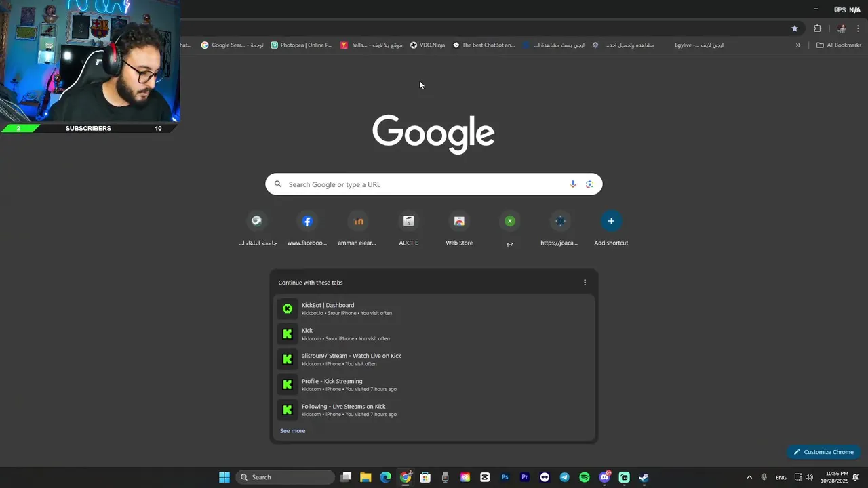Open the green X shortcut tile

510,228
